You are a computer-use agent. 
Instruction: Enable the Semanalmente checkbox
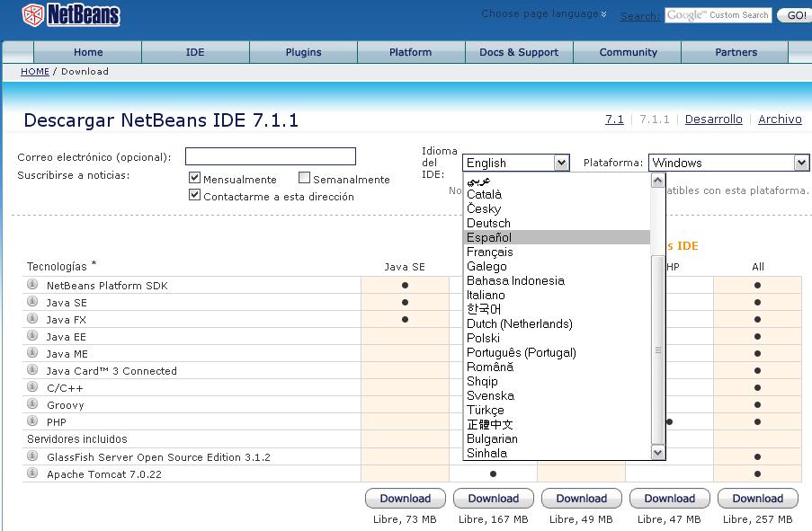[304, 178]
